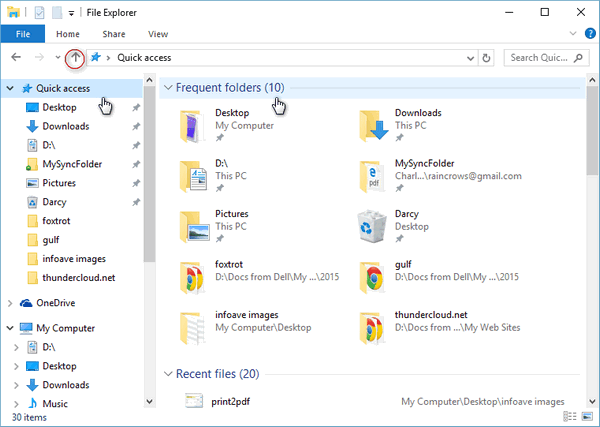Click the Quick access star in address bar

point(96,57)
